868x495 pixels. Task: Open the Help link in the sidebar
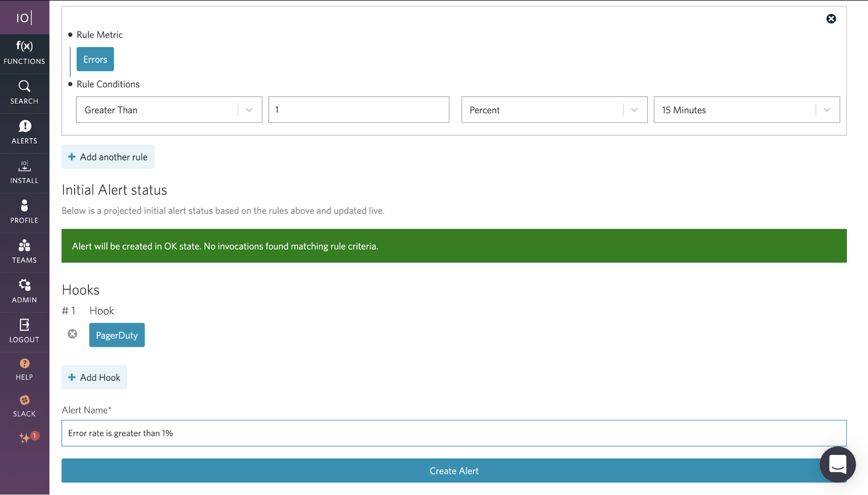coord(24,369)
